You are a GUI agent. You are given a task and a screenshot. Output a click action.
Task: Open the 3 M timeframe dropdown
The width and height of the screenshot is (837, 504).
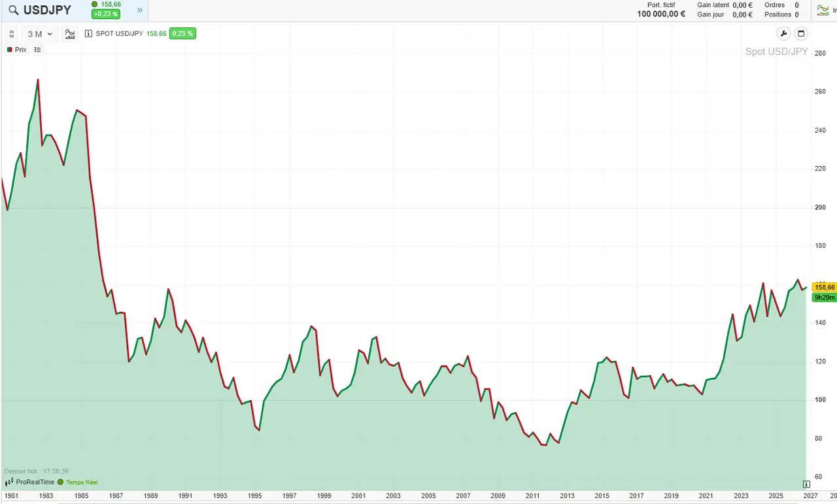coord(40,34)
